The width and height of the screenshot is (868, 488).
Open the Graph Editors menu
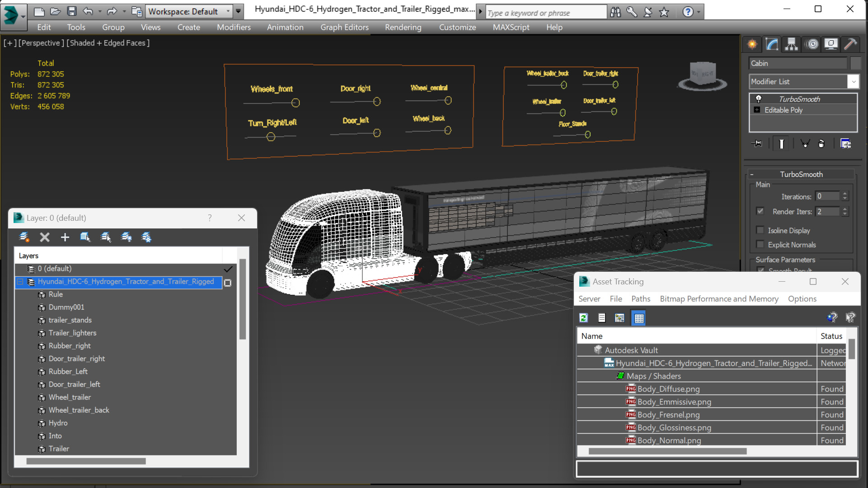pos(344,27)
